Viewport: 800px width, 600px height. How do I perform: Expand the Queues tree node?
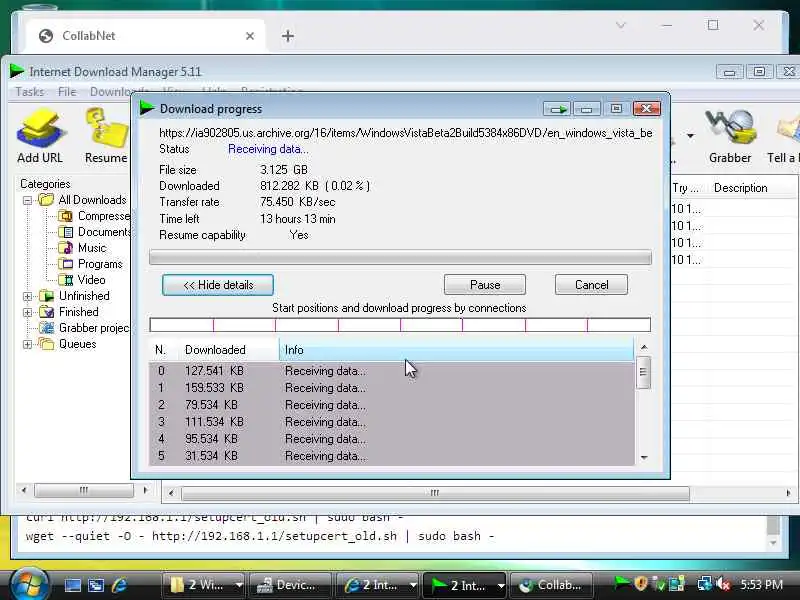pyautogui.click(x=28, y=344)
